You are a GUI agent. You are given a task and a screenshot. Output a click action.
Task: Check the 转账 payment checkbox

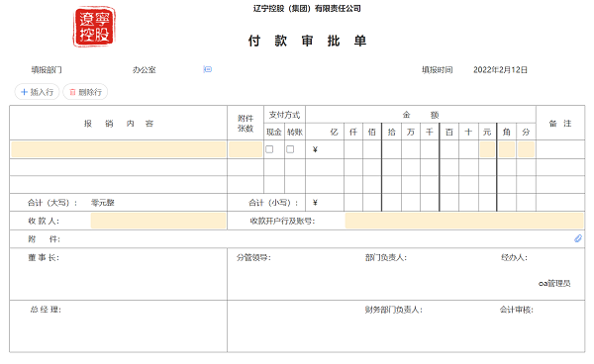pos(290,149)
